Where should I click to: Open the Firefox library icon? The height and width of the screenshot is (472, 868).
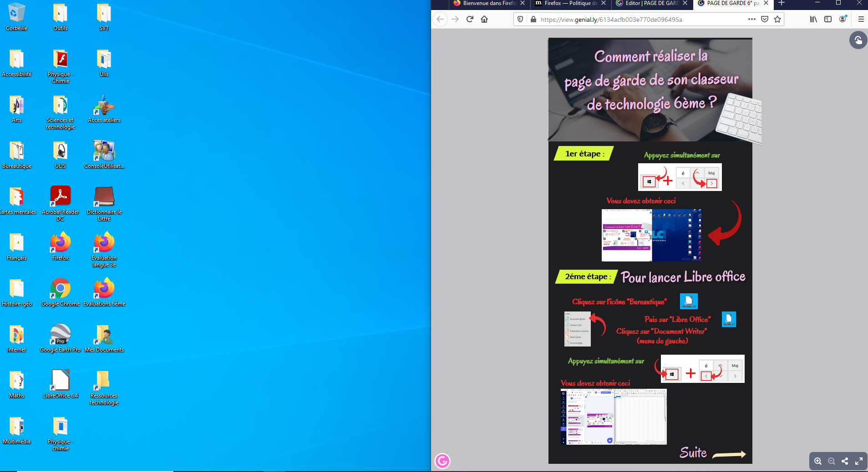coord(813,19)
